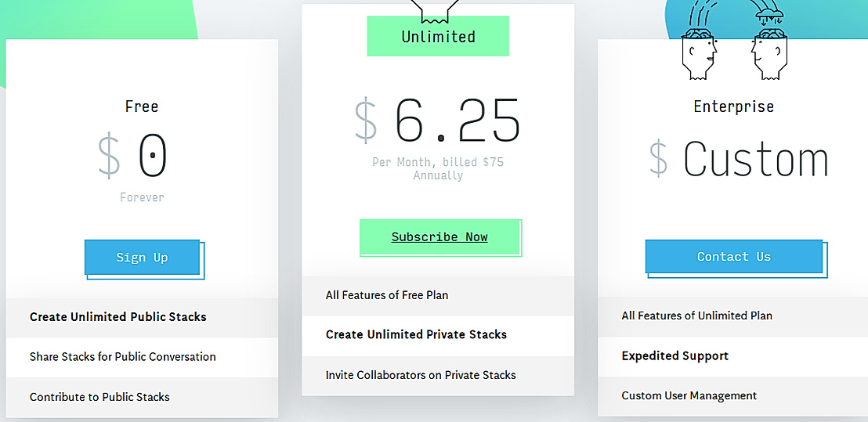
Task: Click the right brain-head illustration
Action: [769, 54]
